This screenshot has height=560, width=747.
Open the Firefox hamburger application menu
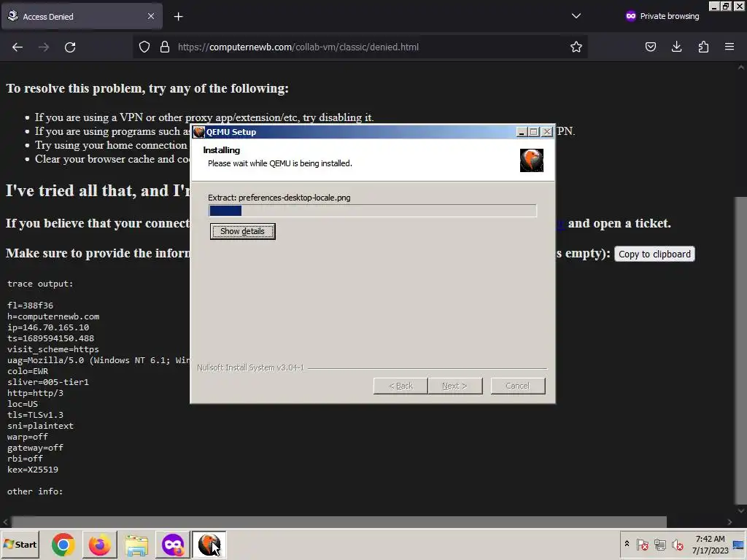(x=729, y=47)
